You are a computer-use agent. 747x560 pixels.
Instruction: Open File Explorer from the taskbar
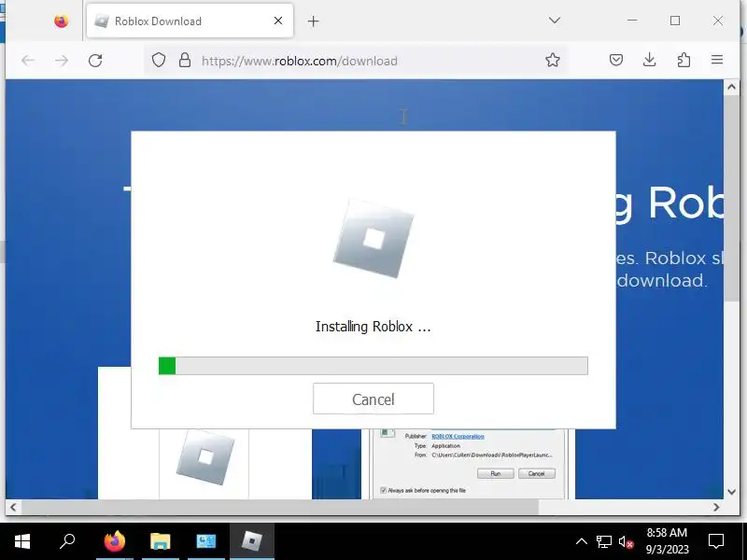160,541
